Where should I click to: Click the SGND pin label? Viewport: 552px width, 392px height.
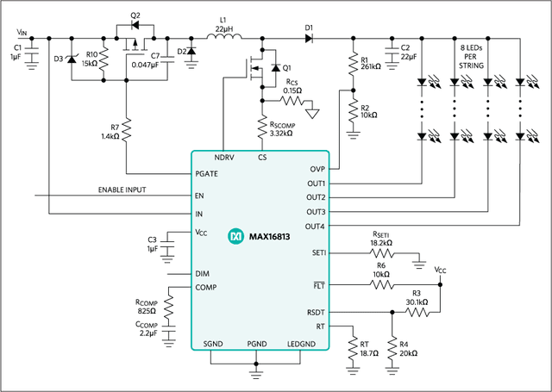click(x=213, y=344)
